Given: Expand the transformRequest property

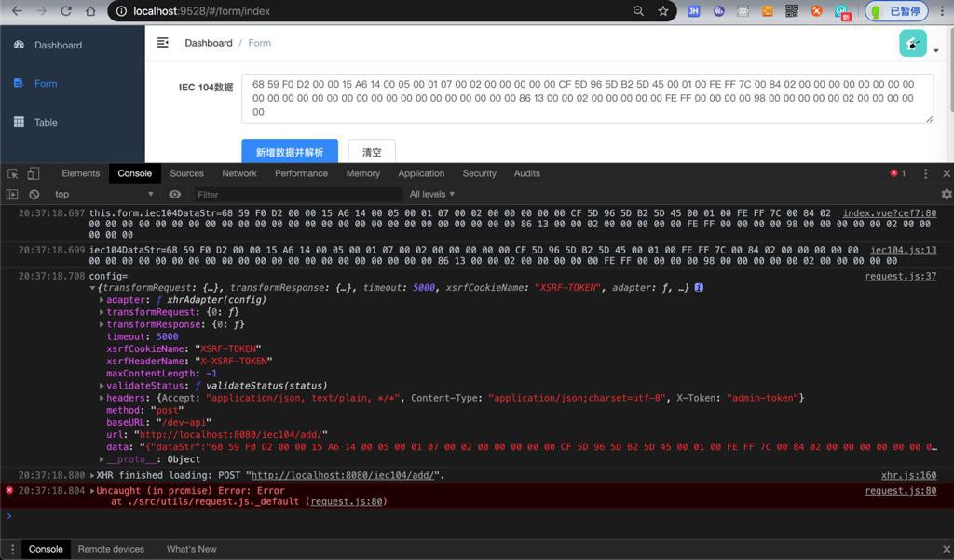Looking at the screenshot, I should (102, 312).
